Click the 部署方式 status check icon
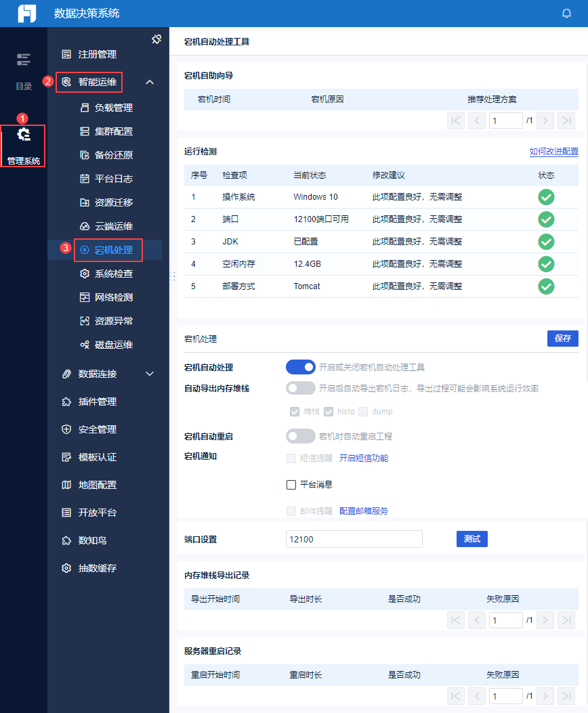 pyautogui.click(x=546, y=286)
